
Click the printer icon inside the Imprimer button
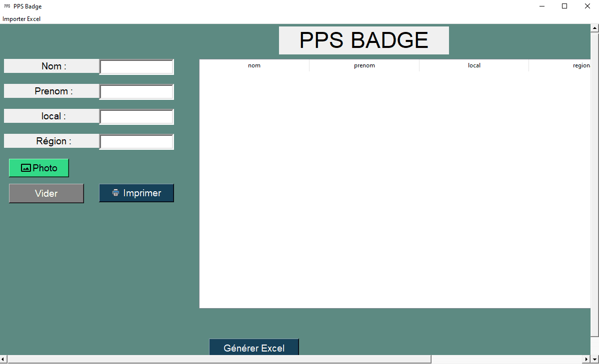115,193
